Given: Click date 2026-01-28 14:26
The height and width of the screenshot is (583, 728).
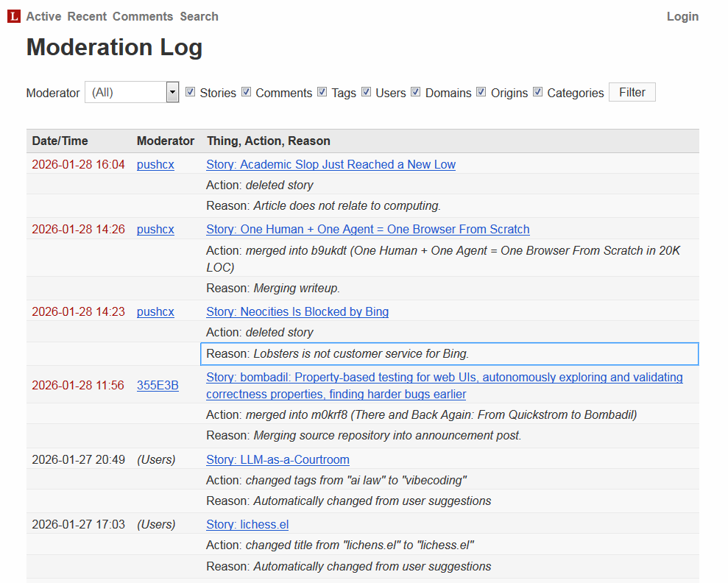Looking at the screenshot, I should 78,230.
